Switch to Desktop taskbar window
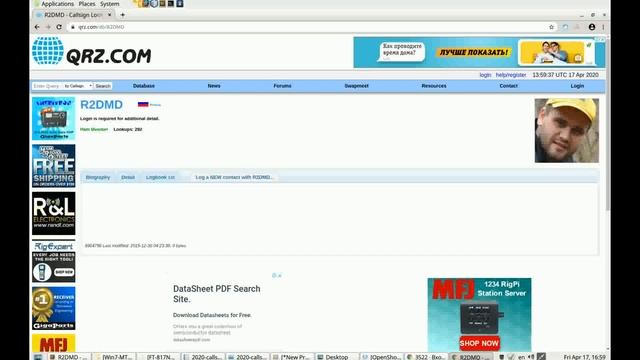The height and width of the screenshot is (360, 640). click(x=337, y=357)
